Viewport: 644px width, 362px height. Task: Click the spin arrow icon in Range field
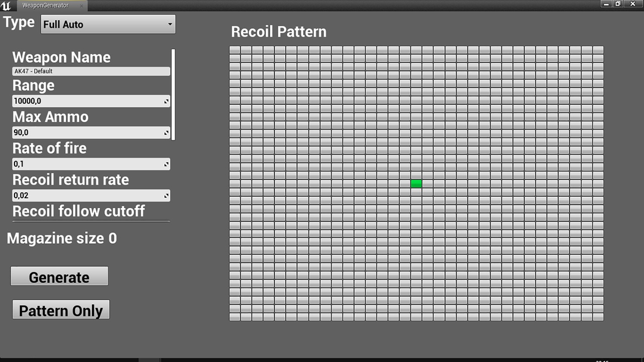pyautogui.click(x=166, y=102)
